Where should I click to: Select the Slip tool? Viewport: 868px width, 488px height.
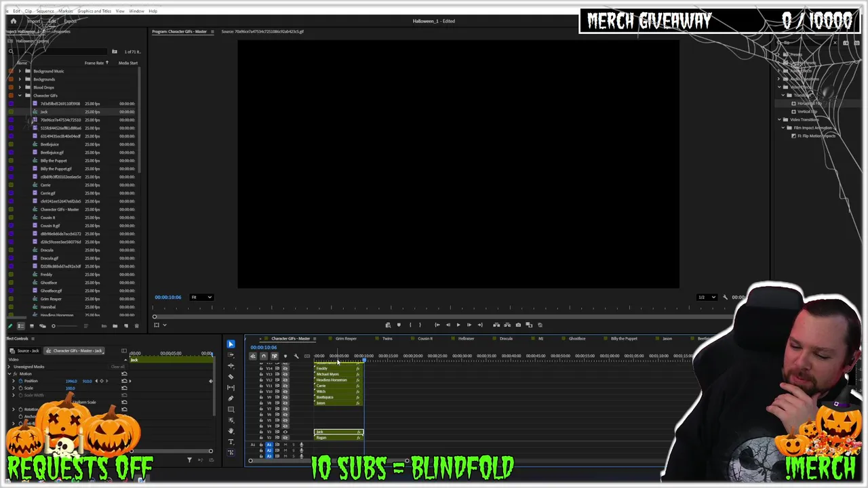coord(231,387)
